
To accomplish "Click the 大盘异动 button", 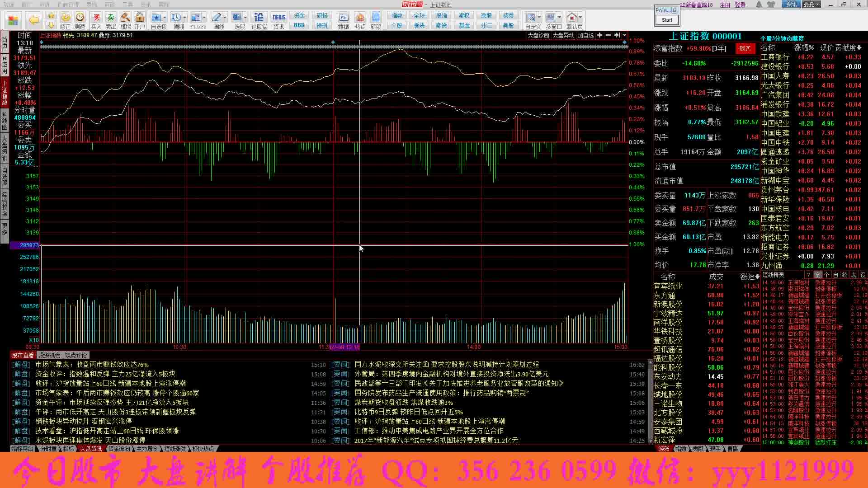I will [563, 35].
